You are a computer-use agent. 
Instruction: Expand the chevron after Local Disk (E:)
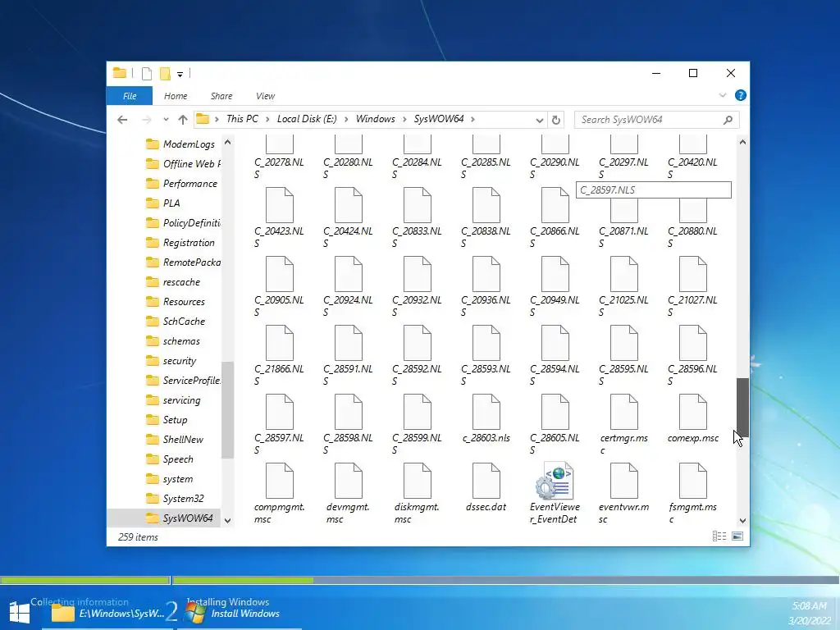pyautogui.click(x=345, y=120)
